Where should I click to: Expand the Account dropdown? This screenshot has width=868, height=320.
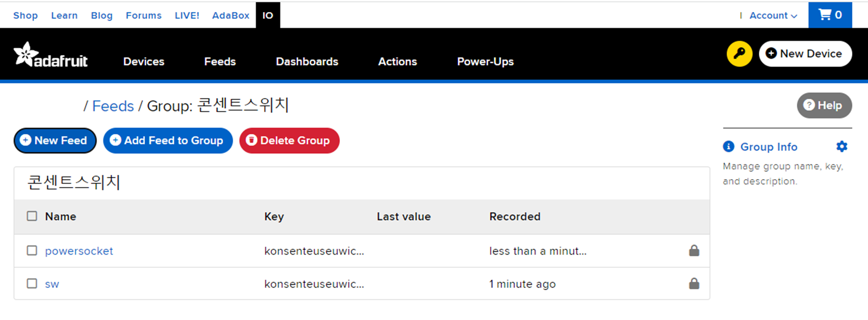773,15
